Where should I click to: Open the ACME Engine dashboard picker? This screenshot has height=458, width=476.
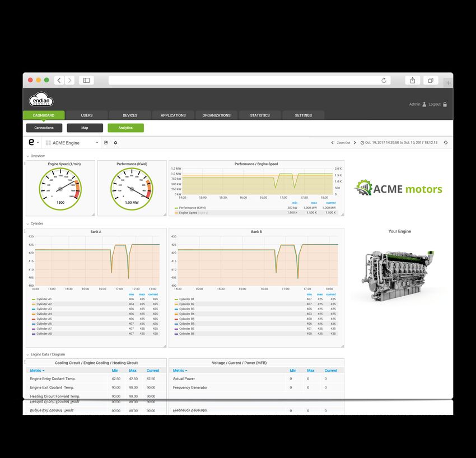click(72, 143)
